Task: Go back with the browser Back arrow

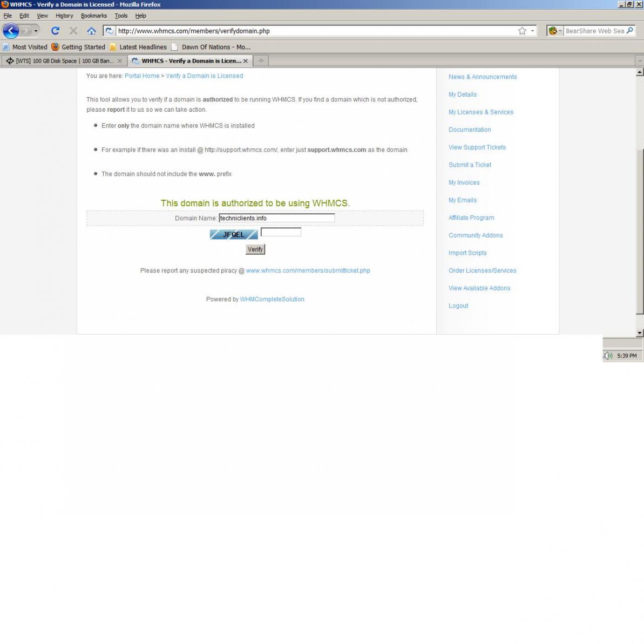Action: pyautogui.click(x=11, y=31)
